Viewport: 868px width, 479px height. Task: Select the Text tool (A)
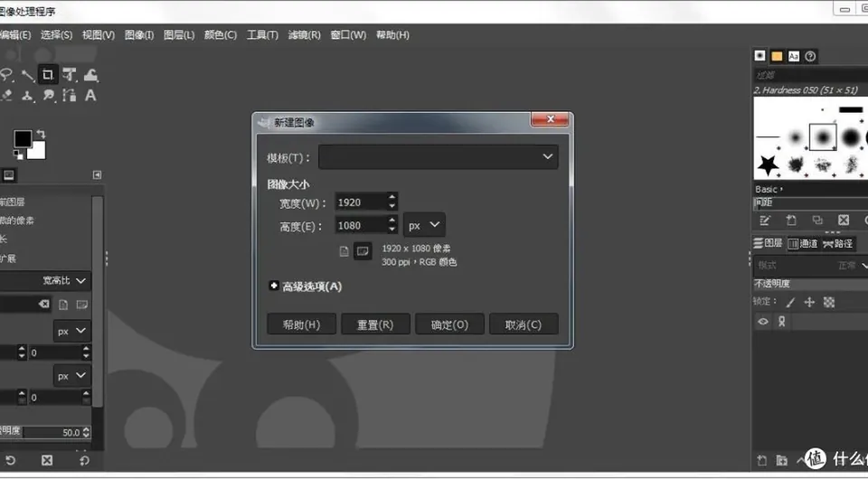pos(90,95)
